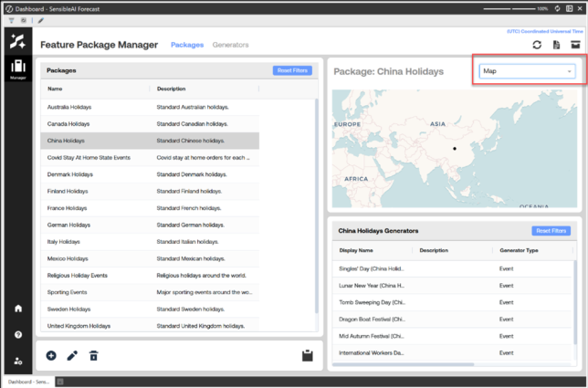Switch to the Packages tab
588x388 pixels.
pyautogui.click(x=187, y=45)
